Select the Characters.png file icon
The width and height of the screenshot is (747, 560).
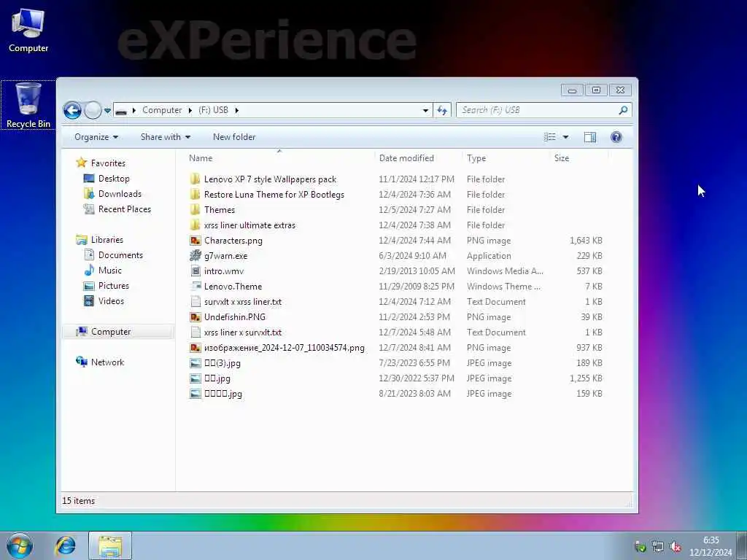click(x=195, y=241)
